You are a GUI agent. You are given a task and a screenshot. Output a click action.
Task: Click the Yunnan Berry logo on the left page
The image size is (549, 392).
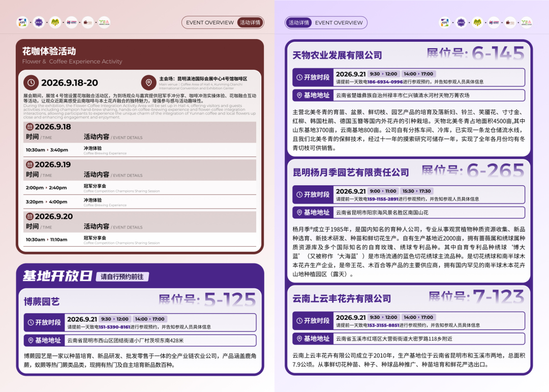72,22
